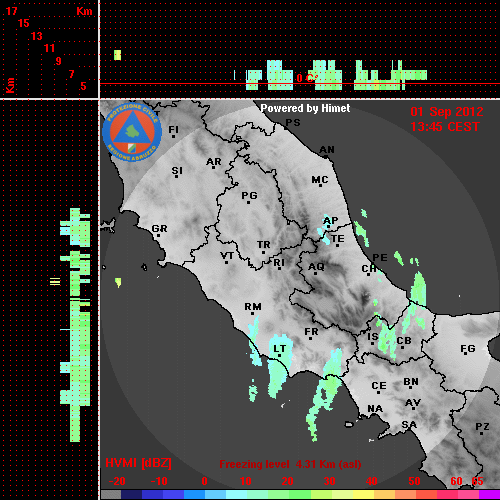
Task: Click the Protezione Civile Regione Abruzzo logo
Action: pos(132,132)
